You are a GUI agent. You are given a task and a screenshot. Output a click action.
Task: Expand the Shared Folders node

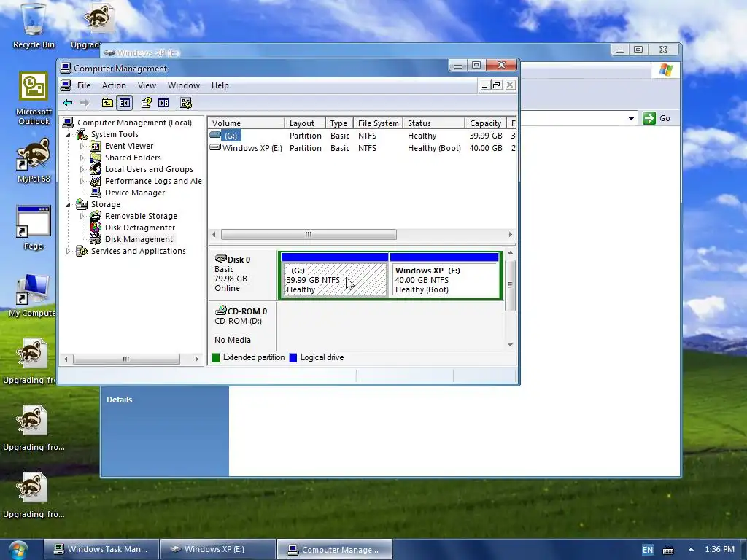click(82, 157)
